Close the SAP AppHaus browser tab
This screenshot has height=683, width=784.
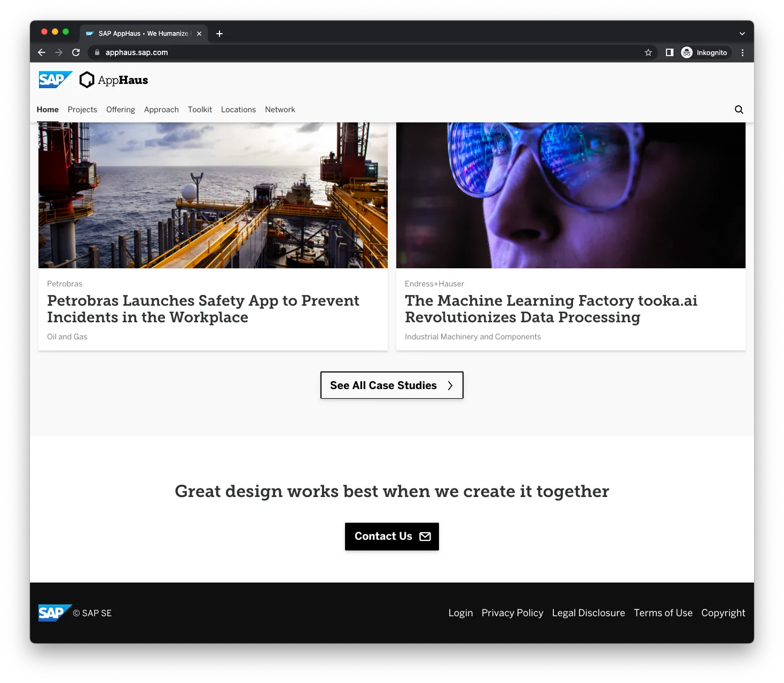[199, 34]
